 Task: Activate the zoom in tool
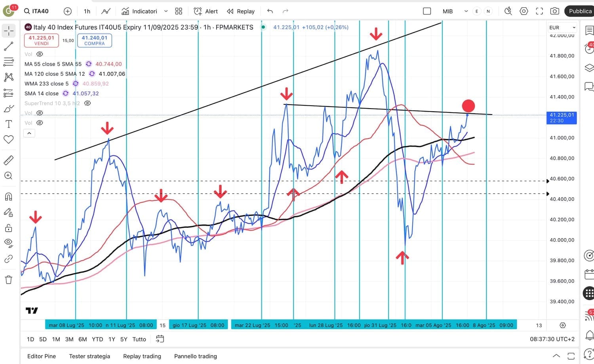click(x=9, y=176)
